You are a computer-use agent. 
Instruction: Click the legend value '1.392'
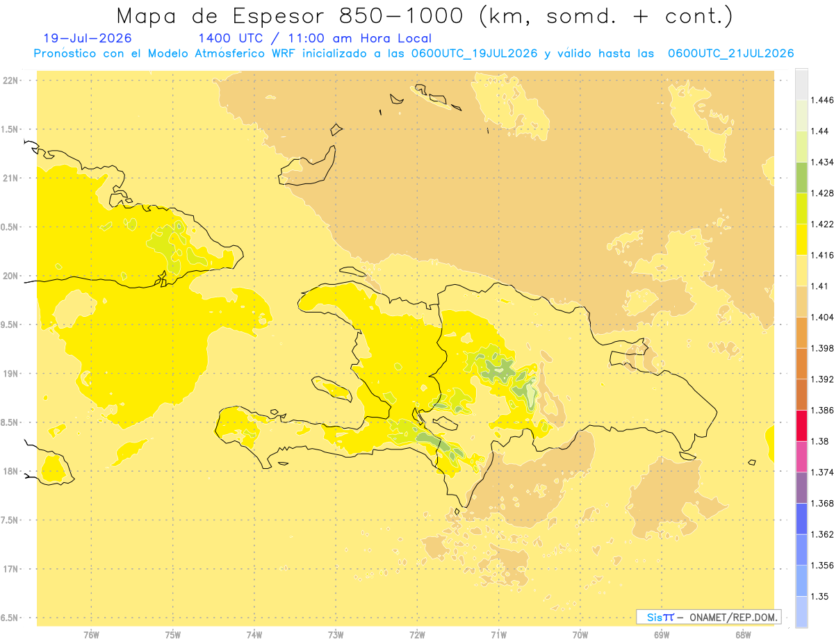coord(822,379)
